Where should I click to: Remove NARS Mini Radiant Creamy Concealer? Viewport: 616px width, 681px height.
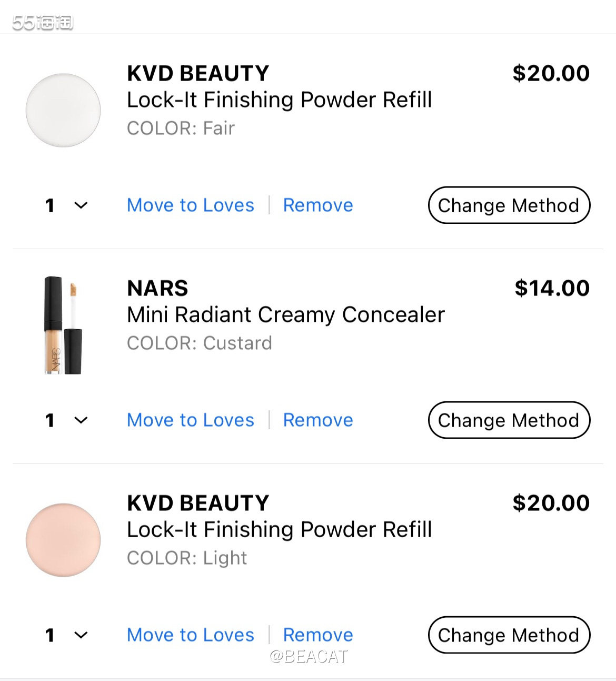(318, 420)
